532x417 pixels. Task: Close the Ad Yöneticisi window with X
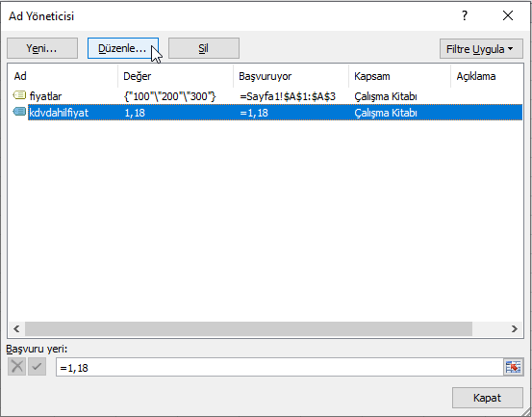(x=508, y=15)
